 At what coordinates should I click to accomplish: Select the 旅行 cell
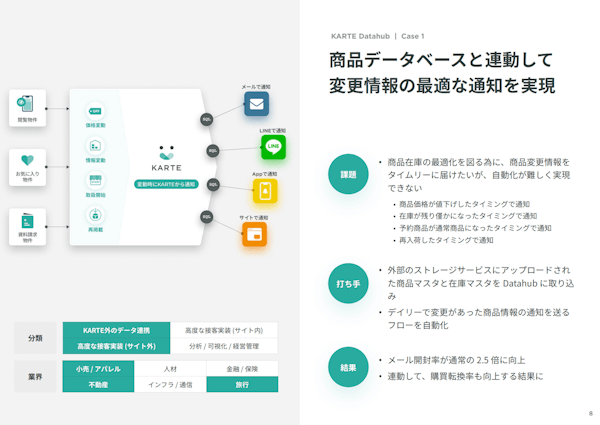pyautogui.click(x=242, y=384)
